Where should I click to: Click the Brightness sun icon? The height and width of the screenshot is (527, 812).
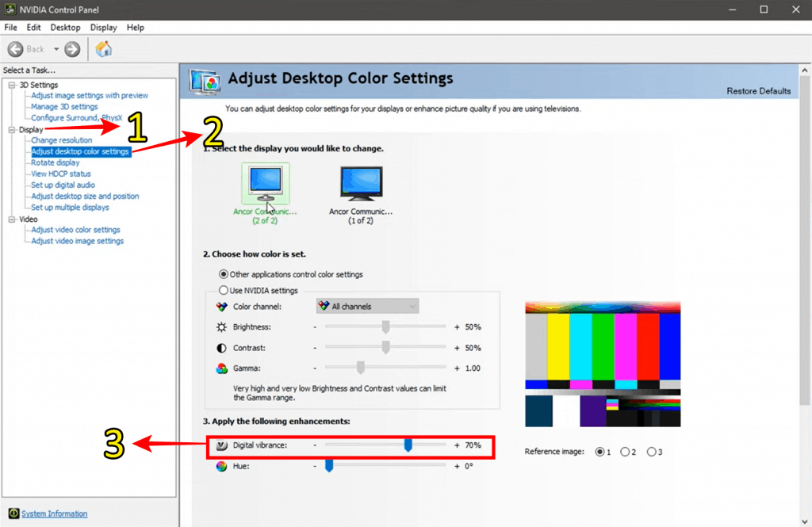click(222, 327)
